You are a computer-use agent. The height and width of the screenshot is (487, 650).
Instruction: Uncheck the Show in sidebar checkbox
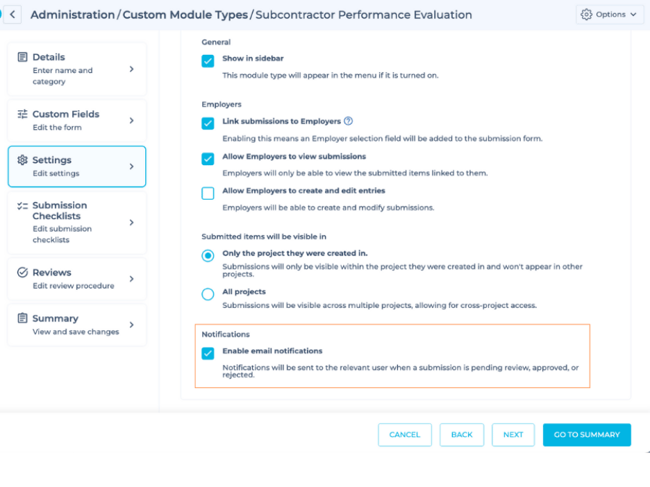pos(208,61)
